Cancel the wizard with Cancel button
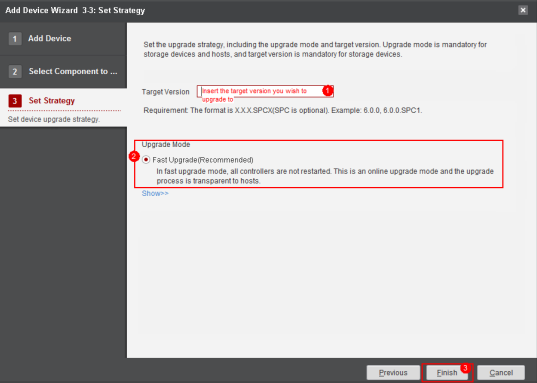The image size is (537, 383). (501, 372)
